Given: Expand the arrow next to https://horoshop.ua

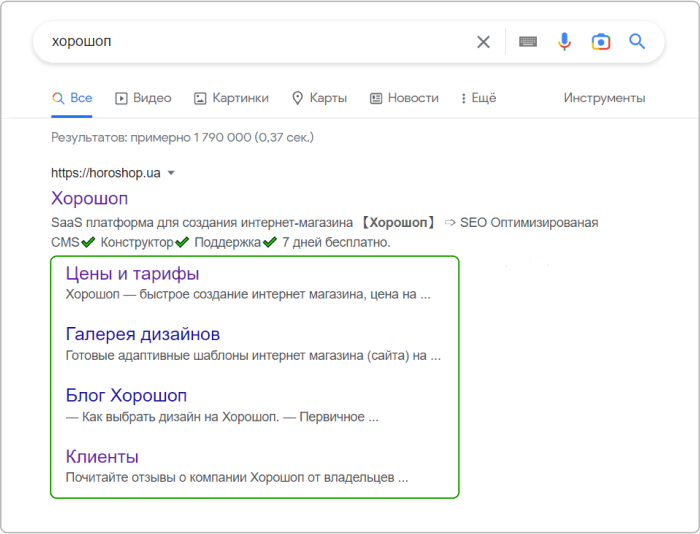Looking at the screenshot, I should (171, 173).
